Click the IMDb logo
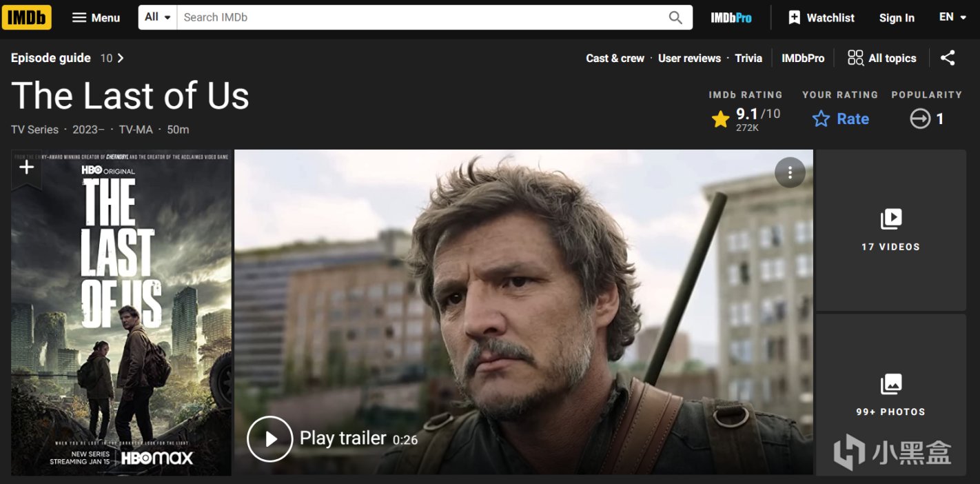 tap(27, 17)
